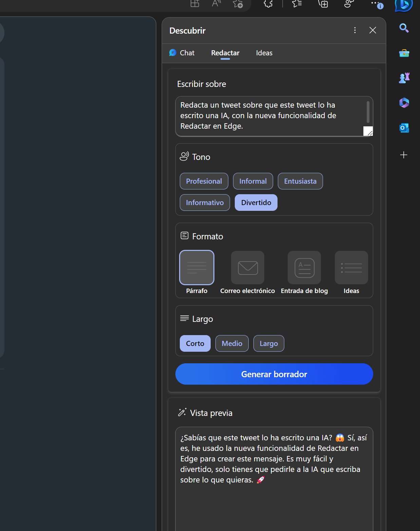Open Bing Discover sidebar icon
The height and width of the screenshot is (531, 420).
(404, 5)
